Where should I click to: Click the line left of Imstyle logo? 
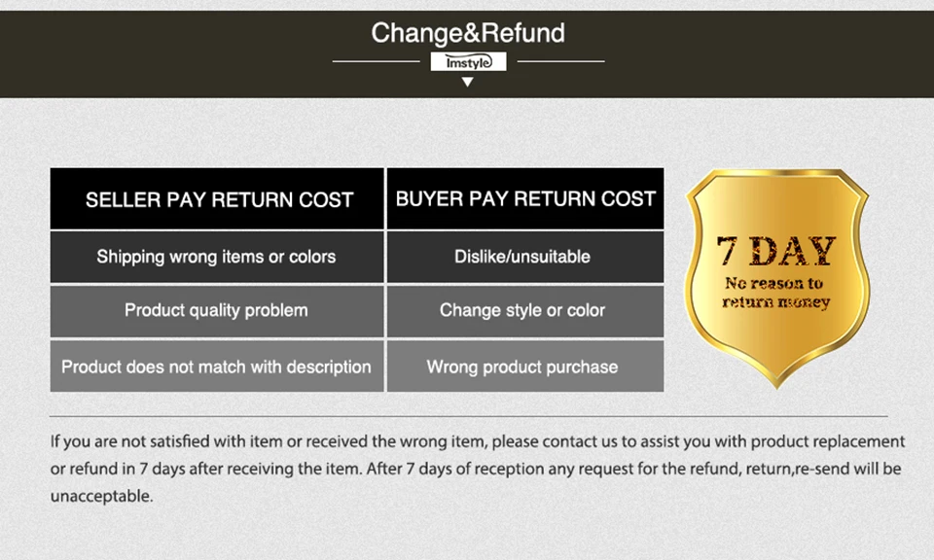coord(376,61)
